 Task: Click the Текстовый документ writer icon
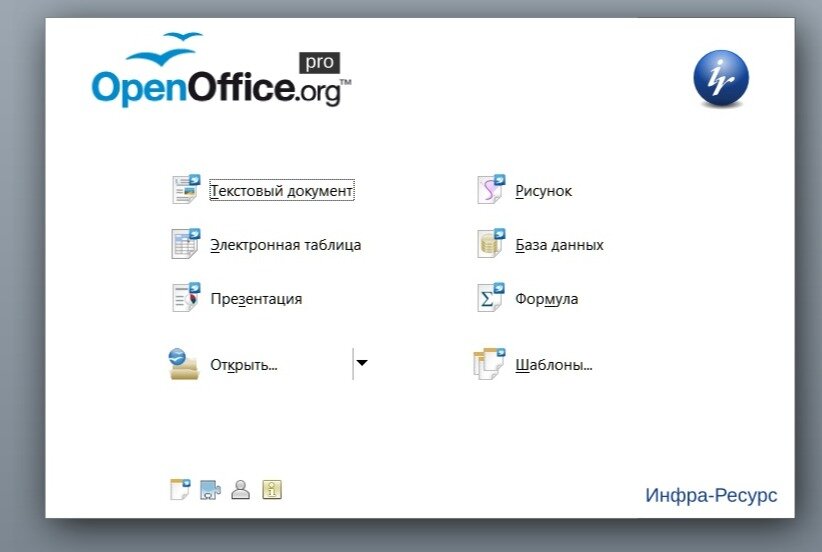186,189
